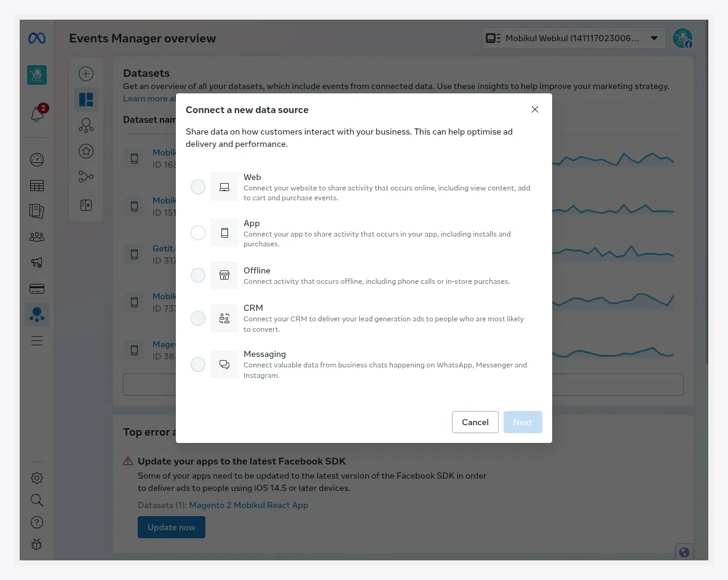Viewport: 728px width, 580px height.
Task: Select the Overview dashboard icon
Action: [x=86, y=100]
